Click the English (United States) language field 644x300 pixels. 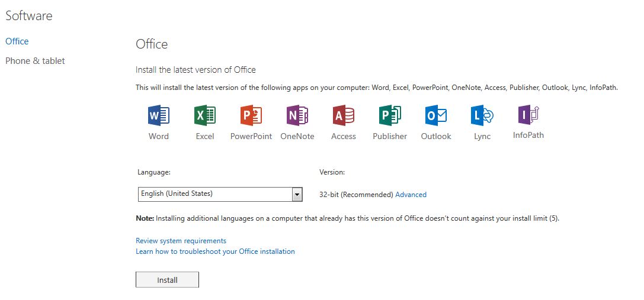pyautogui.click(x=214, y=194)
